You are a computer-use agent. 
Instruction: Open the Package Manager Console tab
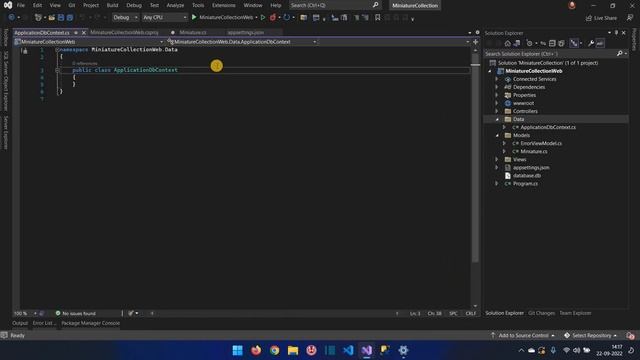tap(91, 323)
